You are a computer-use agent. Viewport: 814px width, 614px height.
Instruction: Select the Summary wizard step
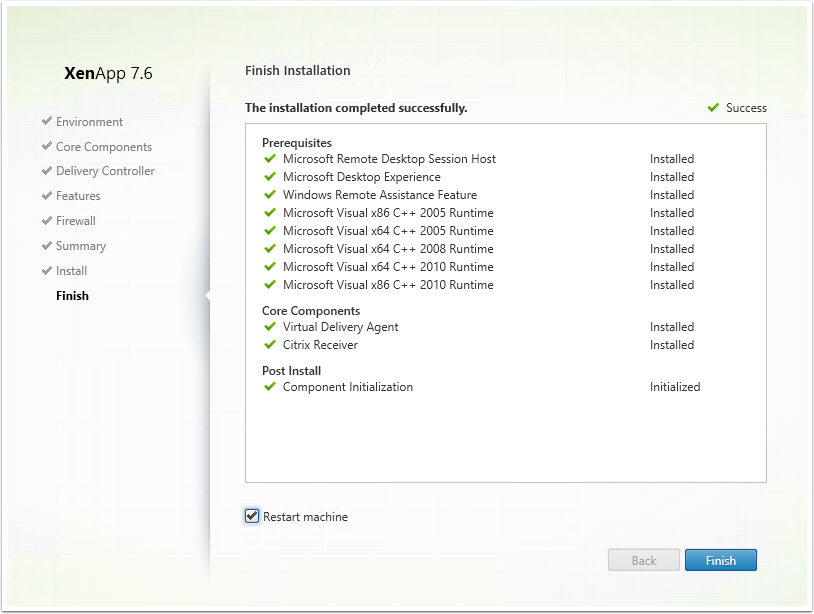[81, 245]
